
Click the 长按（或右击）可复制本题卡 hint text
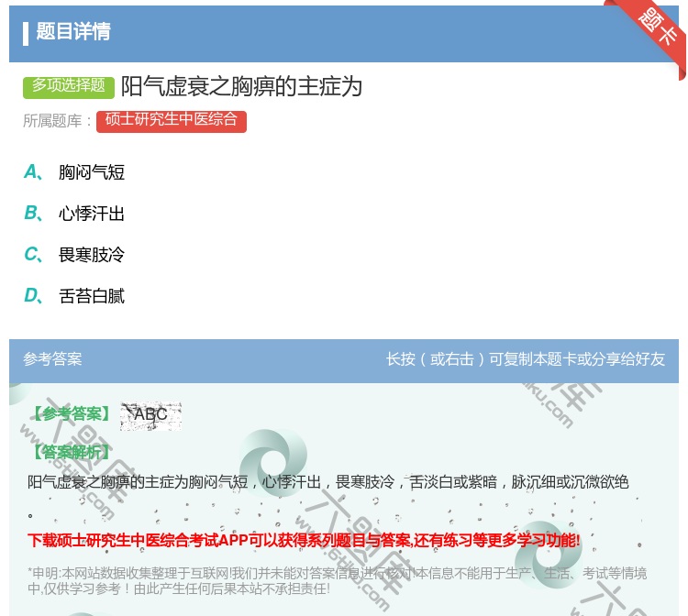coord(526,359)
